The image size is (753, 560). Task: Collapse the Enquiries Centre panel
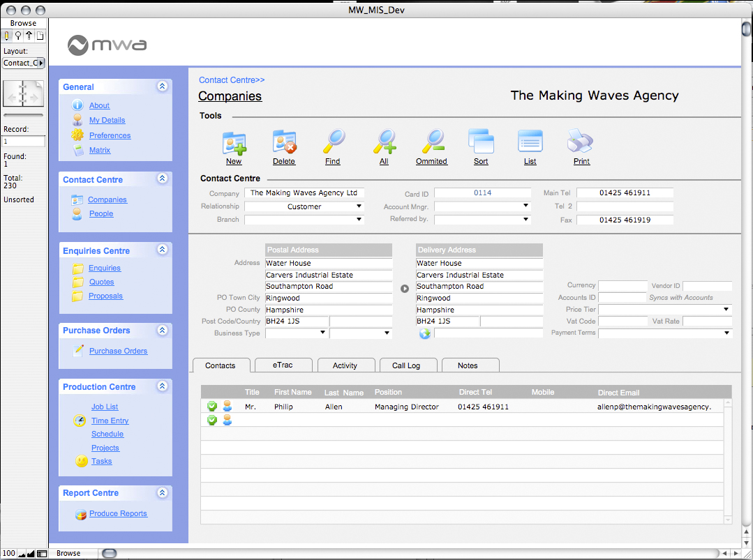(163, 250)
